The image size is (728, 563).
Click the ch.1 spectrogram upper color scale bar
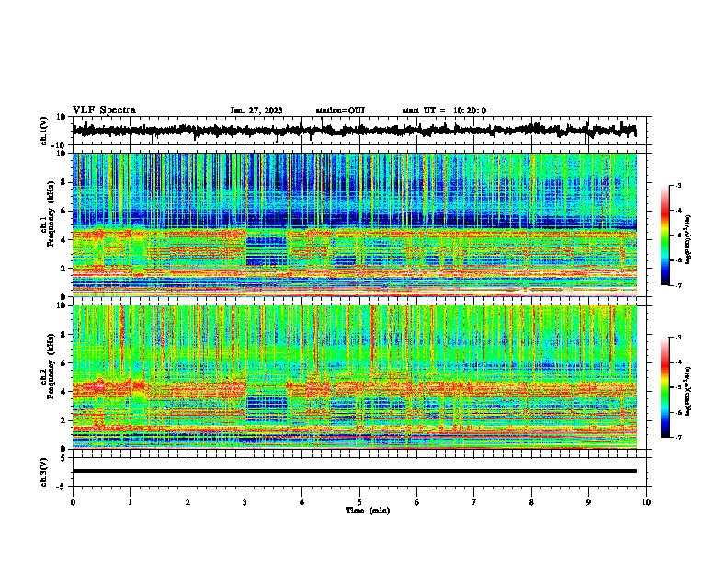point(665,236)
